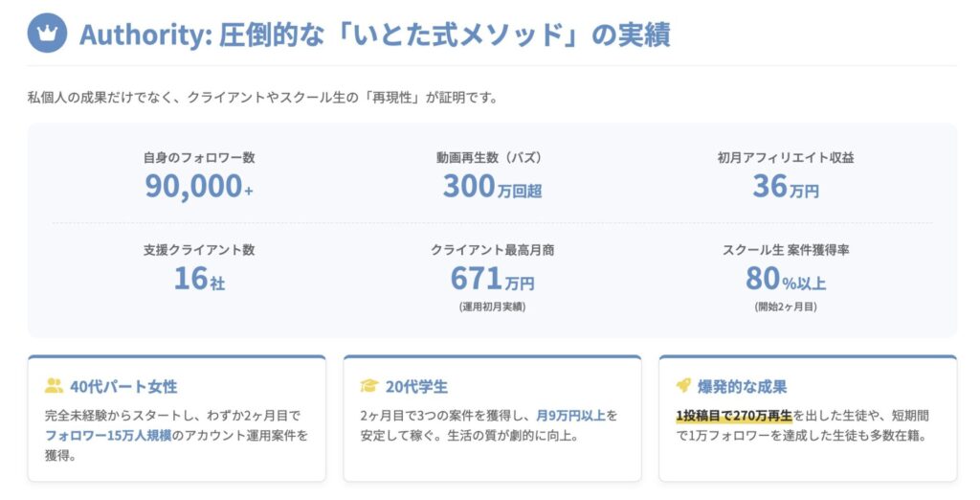Click the 300万回超 video views stat
The height and width of the screenshot is (500, 980).
coord(492,186)
